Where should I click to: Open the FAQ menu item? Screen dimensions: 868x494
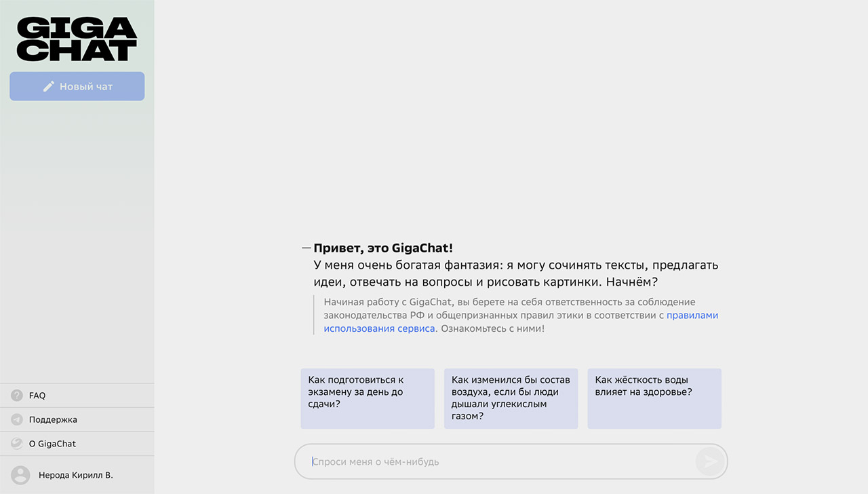77,396
